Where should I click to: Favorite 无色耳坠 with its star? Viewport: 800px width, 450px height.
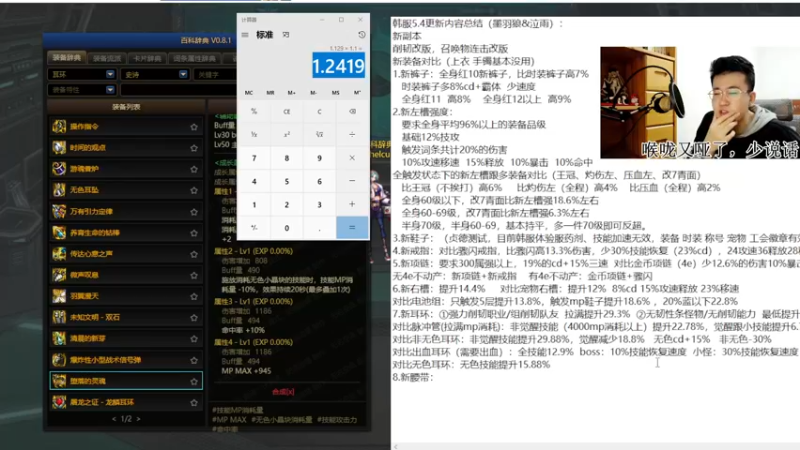coord(194,190)
